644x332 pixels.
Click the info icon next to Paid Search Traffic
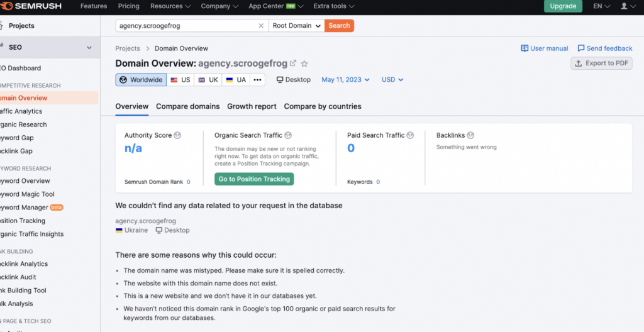410,135
